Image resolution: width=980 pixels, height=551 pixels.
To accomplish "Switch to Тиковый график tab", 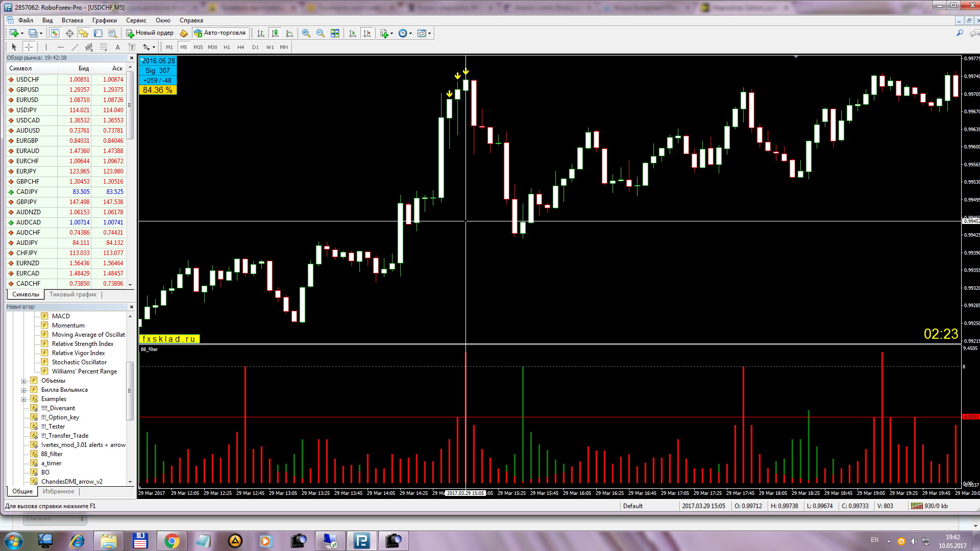I will [73, 294].
